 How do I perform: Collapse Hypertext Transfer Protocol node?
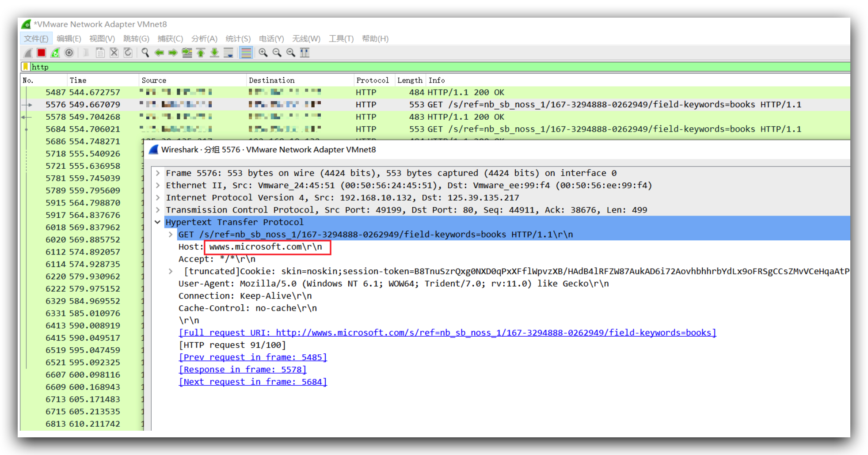(x=158, y=222)
